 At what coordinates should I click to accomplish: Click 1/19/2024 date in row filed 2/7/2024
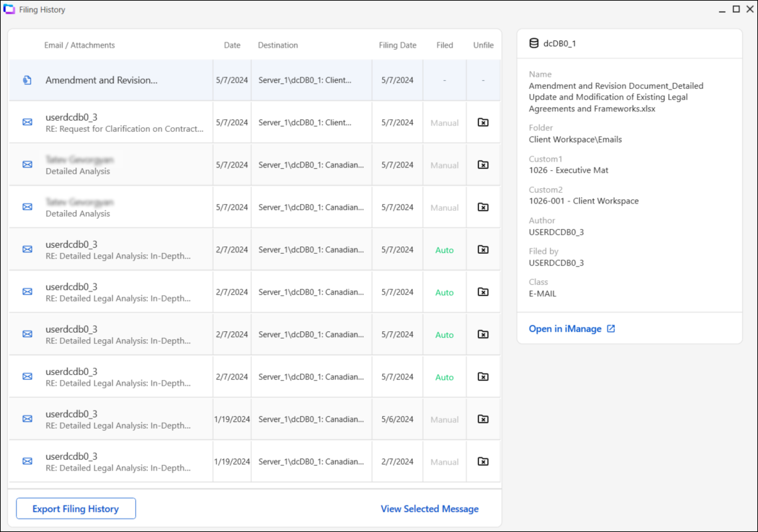pos(232,461)
